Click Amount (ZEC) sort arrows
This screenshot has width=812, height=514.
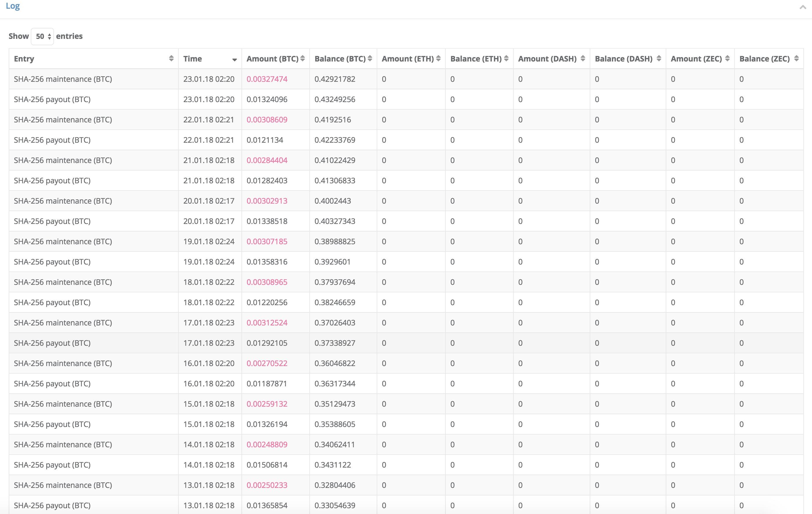coord(727,59)
